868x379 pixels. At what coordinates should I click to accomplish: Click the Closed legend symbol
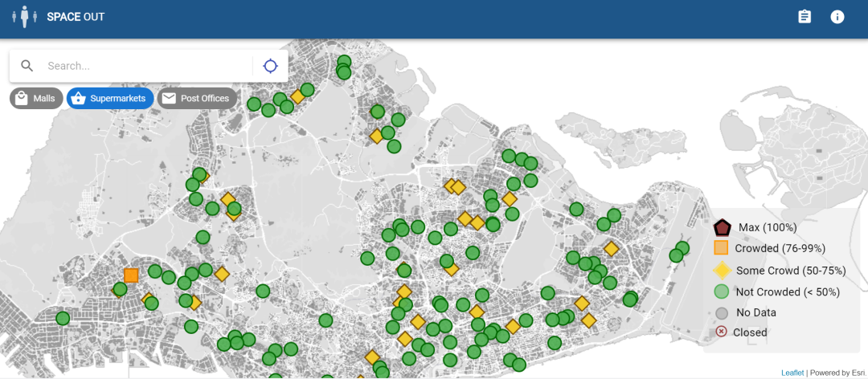pyautogui.click(x=722, y=332)
